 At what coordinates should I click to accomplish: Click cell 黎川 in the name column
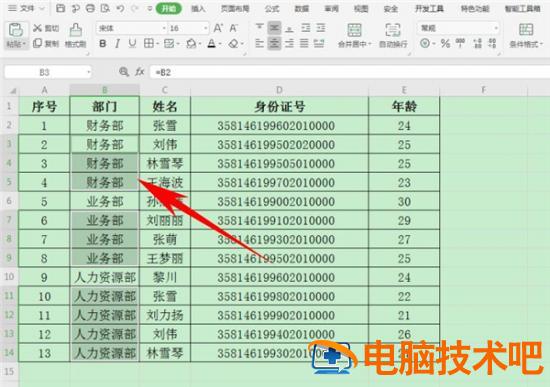click(165, 277)
